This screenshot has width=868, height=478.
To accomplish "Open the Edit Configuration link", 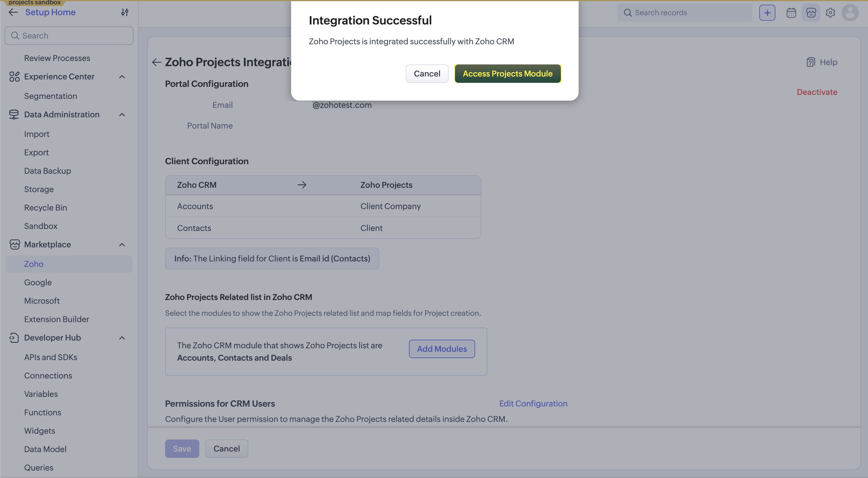I will coord(533,404).
